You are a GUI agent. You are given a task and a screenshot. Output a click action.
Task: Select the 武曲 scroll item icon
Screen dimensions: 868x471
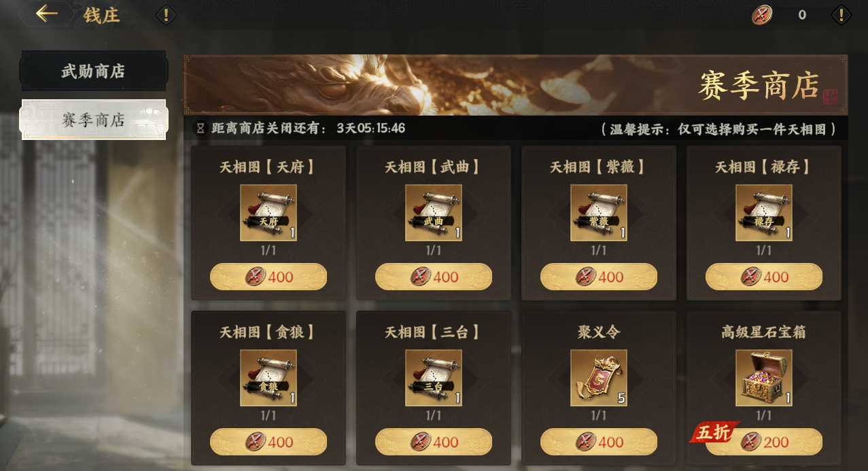434,213
